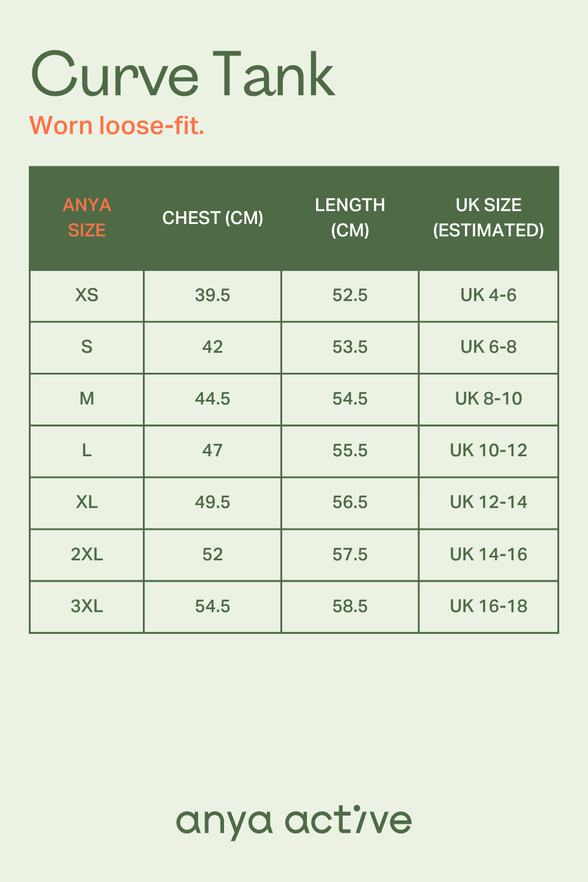Click the 39.5 chest measurement
Viewport: 588px width, 882px height.
tap(212, 295)
